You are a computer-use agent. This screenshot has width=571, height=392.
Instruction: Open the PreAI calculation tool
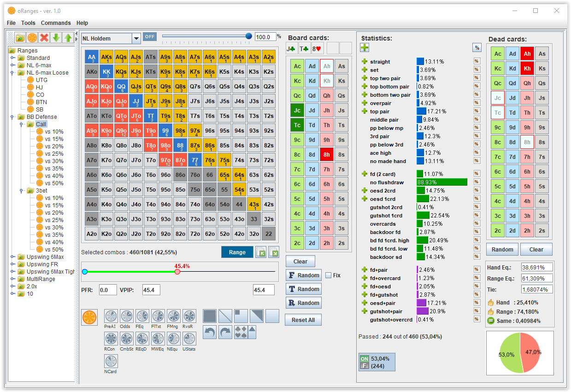point(111,316)
